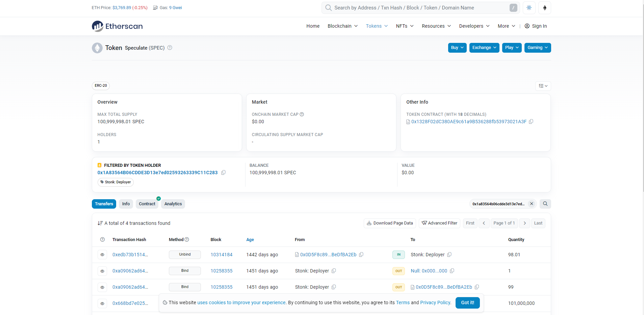Select the Transfers tab
Viewport: 644px width, 315px height.
pyautogui.click(x=104, y=204)
